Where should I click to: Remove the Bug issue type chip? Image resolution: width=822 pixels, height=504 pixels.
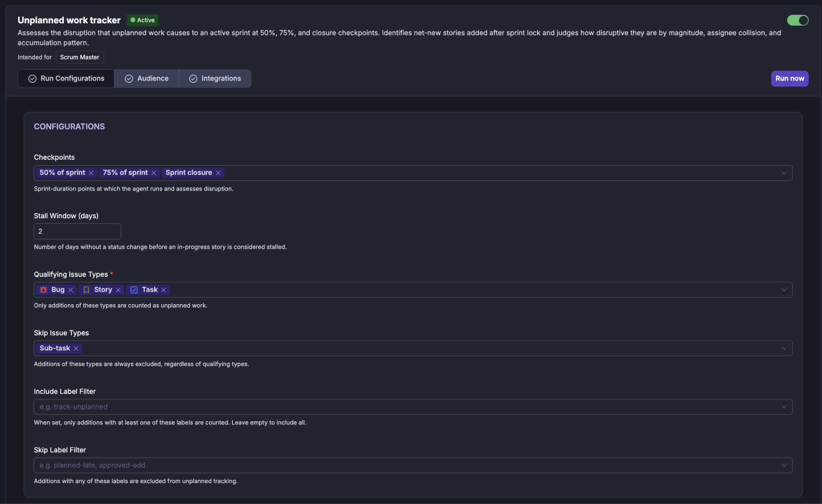(71, 290)
